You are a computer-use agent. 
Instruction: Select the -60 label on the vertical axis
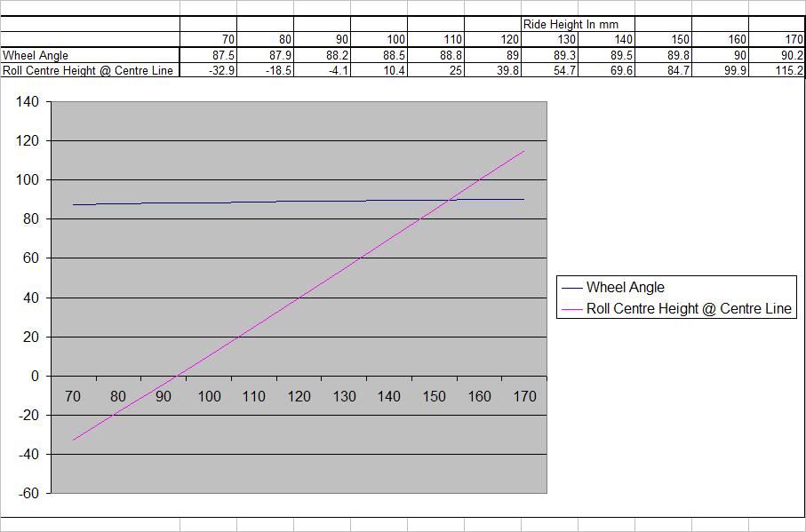pos(28,494)
